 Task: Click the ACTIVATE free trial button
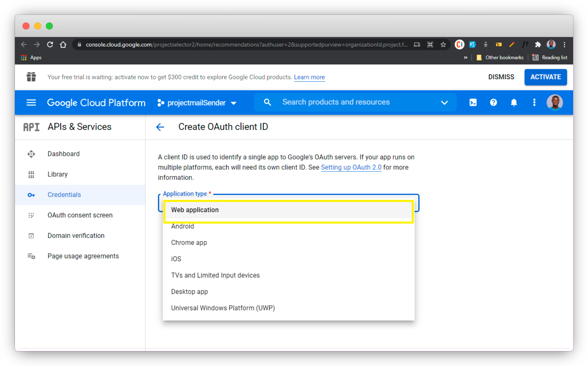(546, 77)
